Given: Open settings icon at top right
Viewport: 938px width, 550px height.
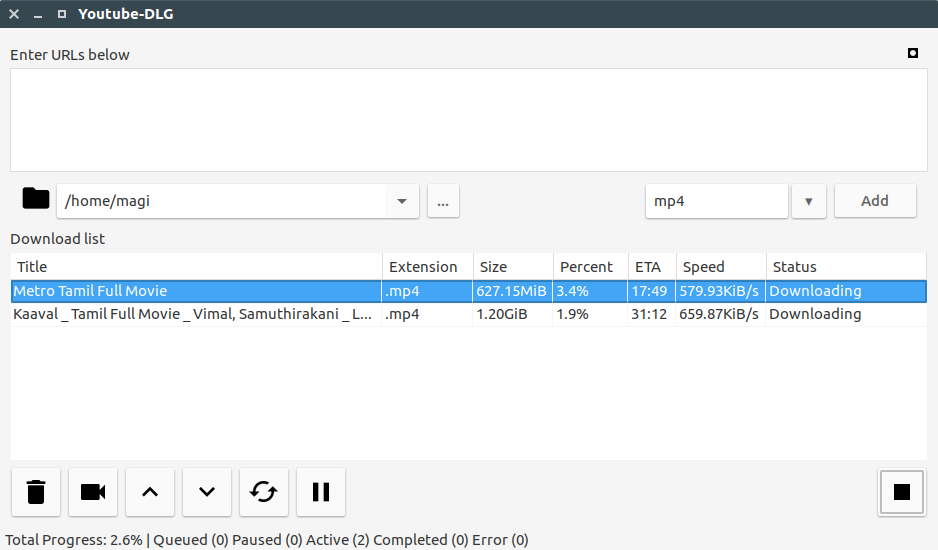Looking at the screenshot, I should [x=913, y=53].
